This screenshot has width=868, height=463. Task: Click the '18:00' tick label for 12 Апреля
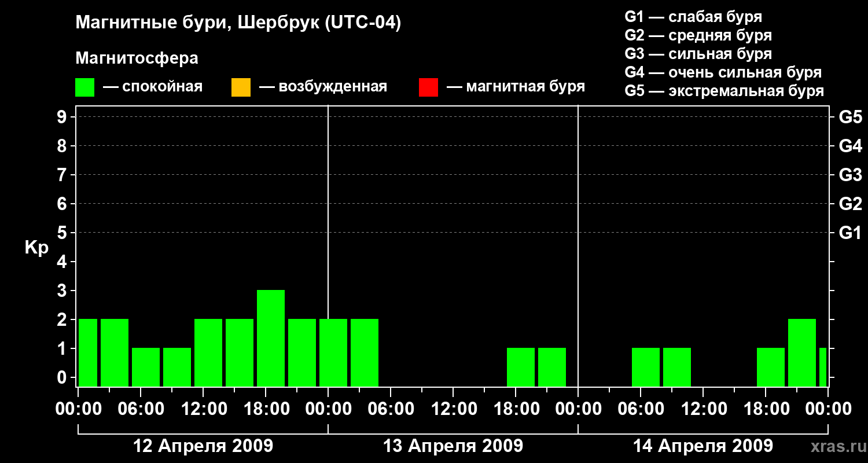[266, 409]
